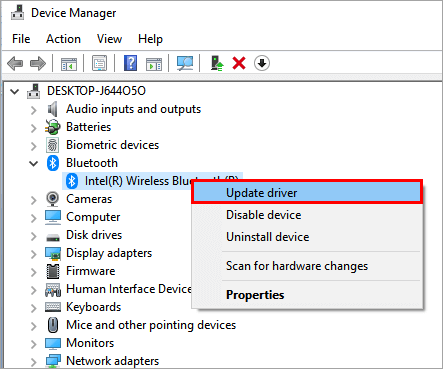Expand the Audio inputs and outputs node

[x=34, y=110]
